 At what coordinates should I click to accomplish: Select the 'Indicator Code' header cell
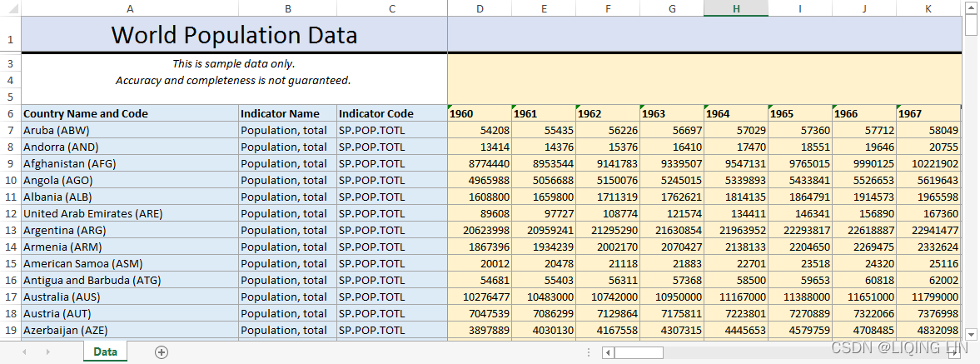click(x=392, y=113)
